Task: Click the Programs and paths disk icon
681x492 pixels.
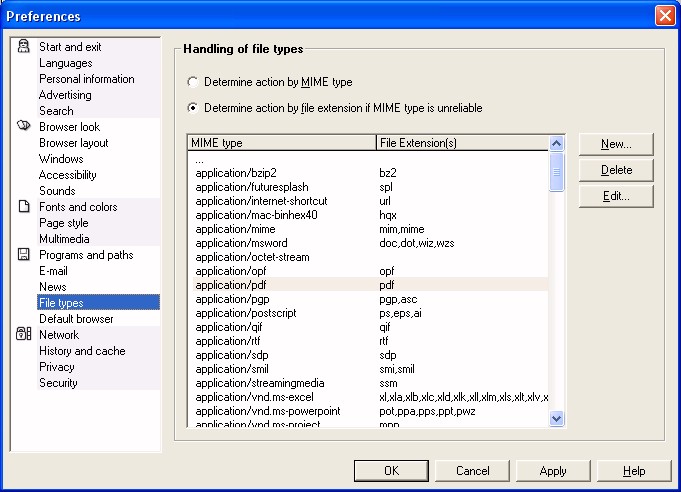Action: (x=23, y=254)
